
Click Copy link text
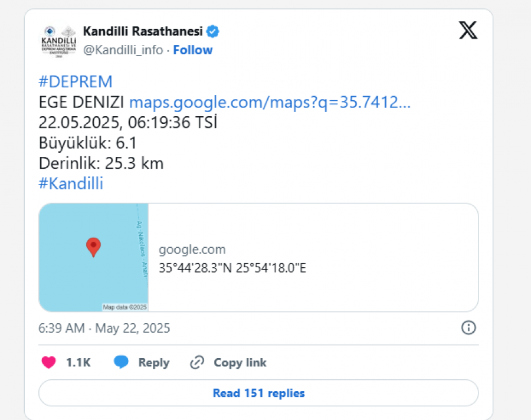point(240,362)
